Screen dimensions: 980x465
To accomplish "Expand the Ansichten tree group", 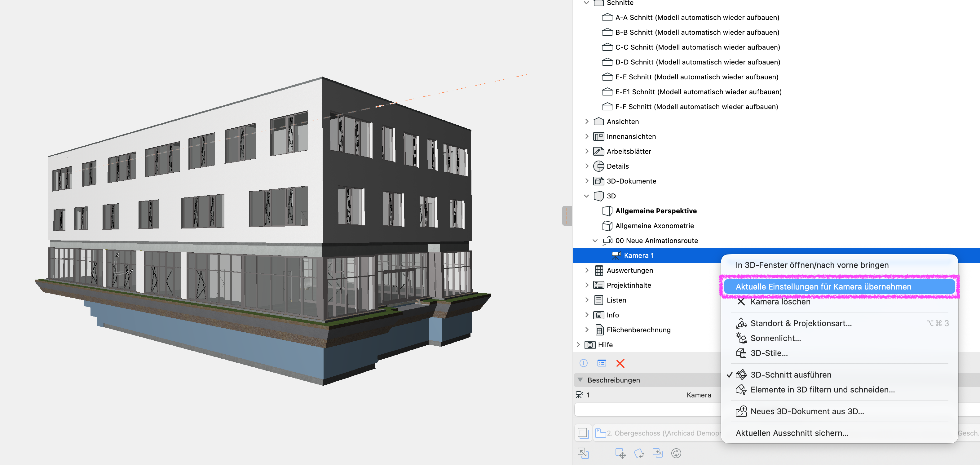I will click(586, 122).
